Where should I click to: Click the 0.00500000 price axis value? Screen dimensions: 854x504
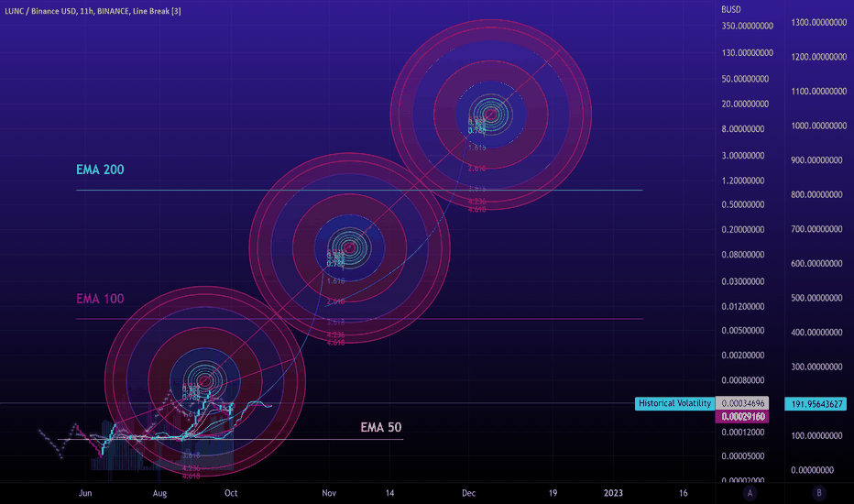click(x=743, y=331)
